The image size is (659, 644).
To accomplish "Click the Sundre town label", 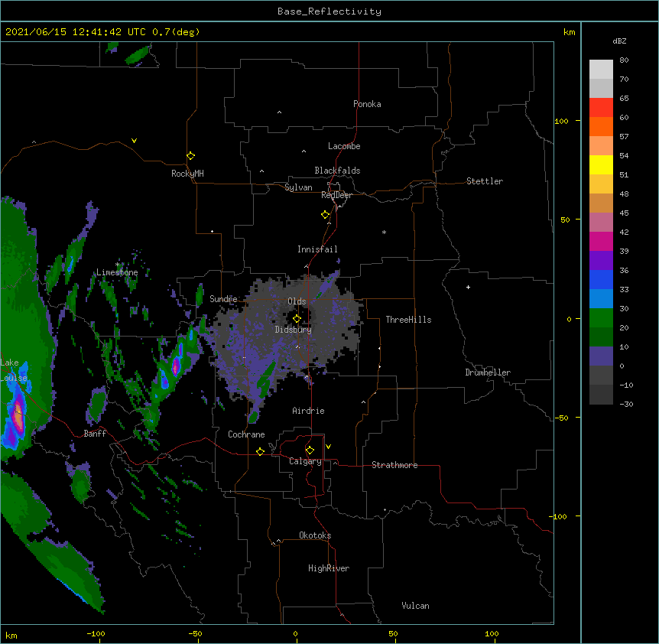I will (223, 299).
